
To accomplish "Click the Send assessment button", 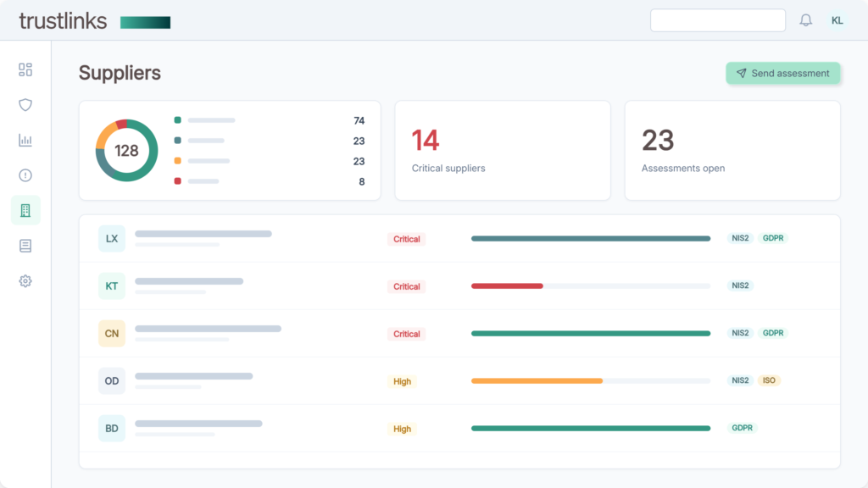I will [x=782, y=73].
